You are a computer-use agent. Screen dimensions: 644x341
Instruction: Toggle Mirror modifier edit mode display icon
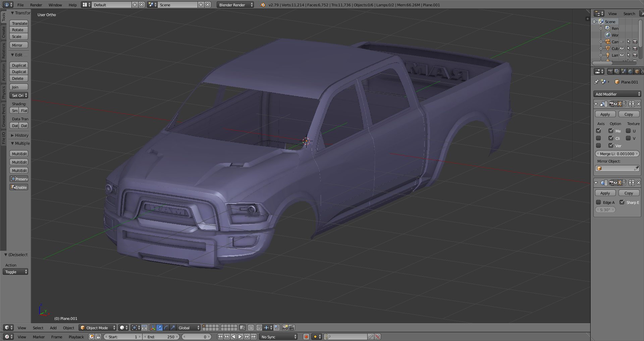pos(620,104)
